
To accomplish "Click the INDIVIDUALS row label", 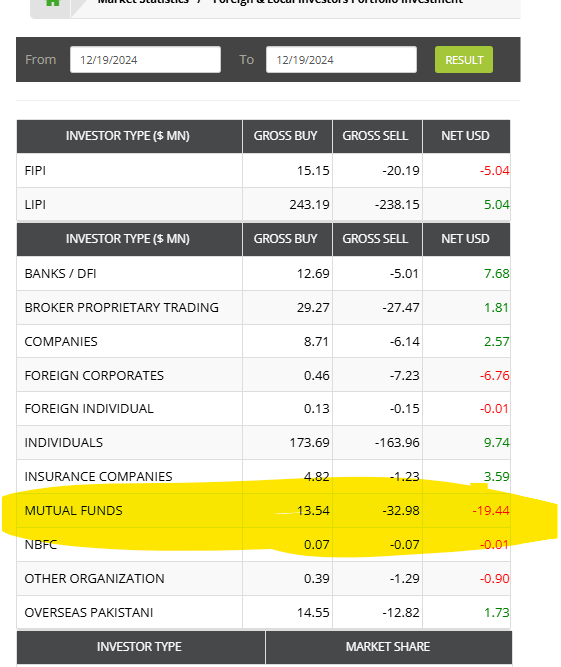I will click(64, 443).
